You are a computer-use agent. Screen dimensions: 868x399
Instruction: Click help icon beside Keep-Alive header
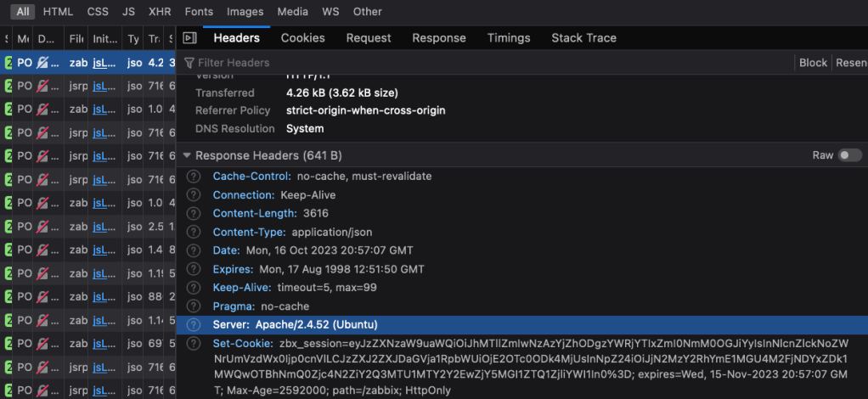(x=194, y=288)
